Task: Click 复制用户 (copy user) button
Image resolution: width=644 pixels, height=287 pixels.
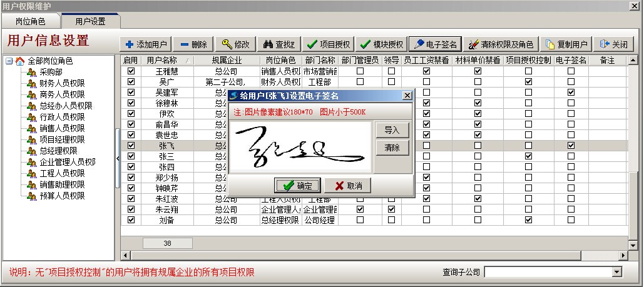Action: [566, 44]
